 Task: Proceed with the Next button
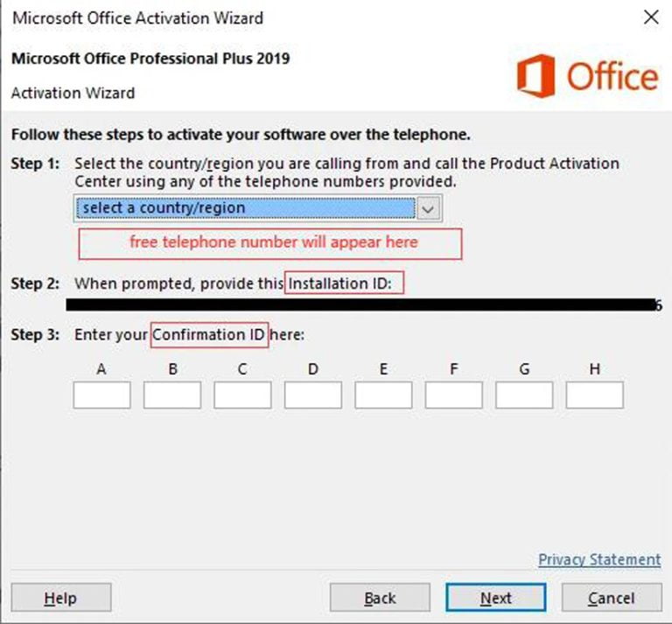496,598
